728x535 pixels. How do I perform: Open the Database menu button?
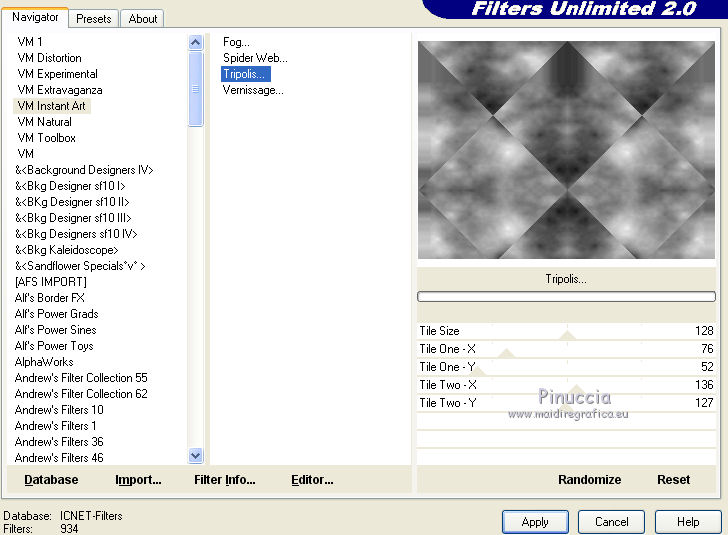click(51, 480)
